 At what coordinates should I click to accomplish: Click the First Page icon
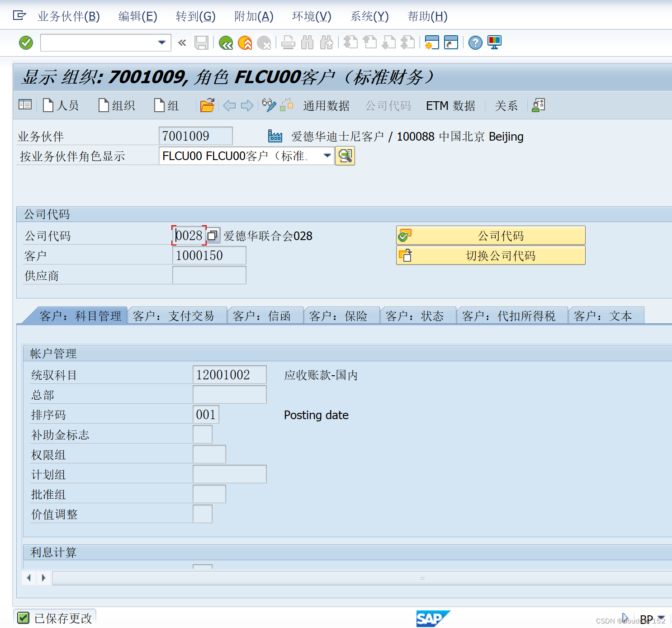[x=350, y=43]
